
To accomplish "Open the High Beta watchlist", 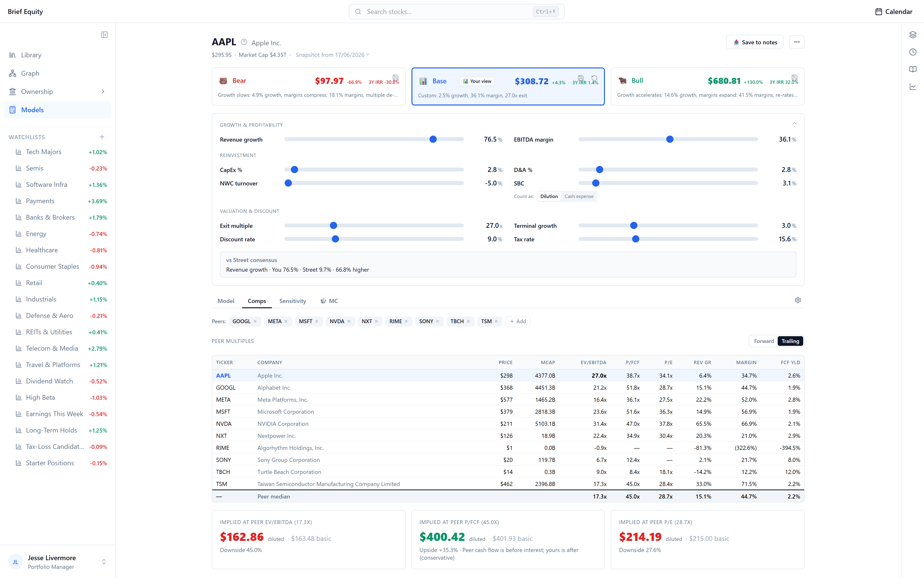I will (61, 398).
